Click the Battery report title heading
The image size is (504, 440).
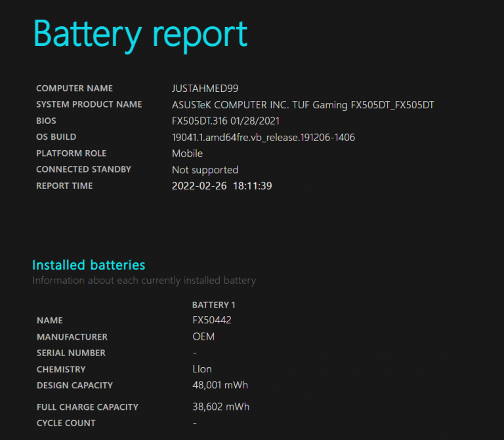[x=140, y=34]
